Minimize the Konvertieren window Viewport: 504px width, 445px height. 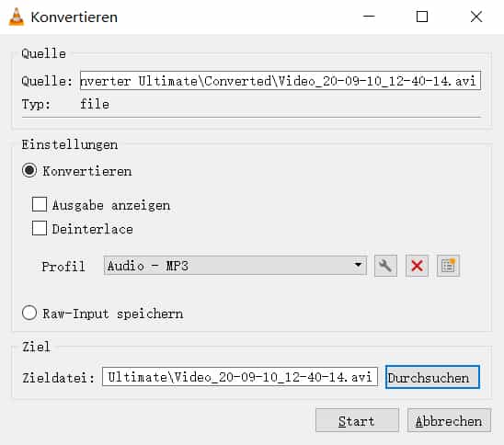pos(369,17)
